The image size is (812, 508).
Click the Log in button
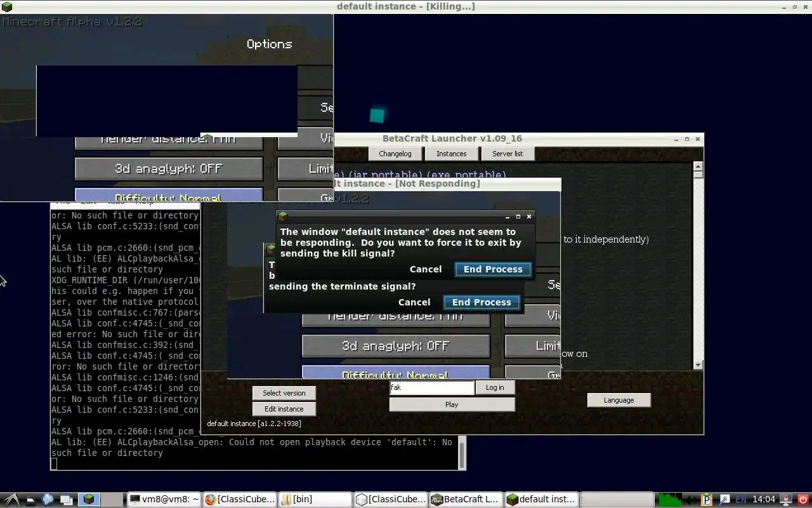495,387
